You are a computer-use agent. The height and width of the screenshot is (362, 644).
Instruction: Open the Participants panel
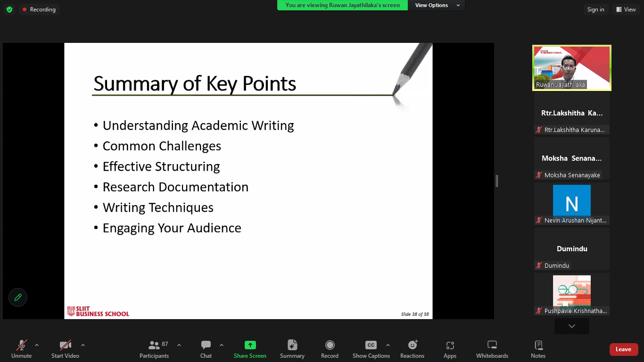[154, 349]
